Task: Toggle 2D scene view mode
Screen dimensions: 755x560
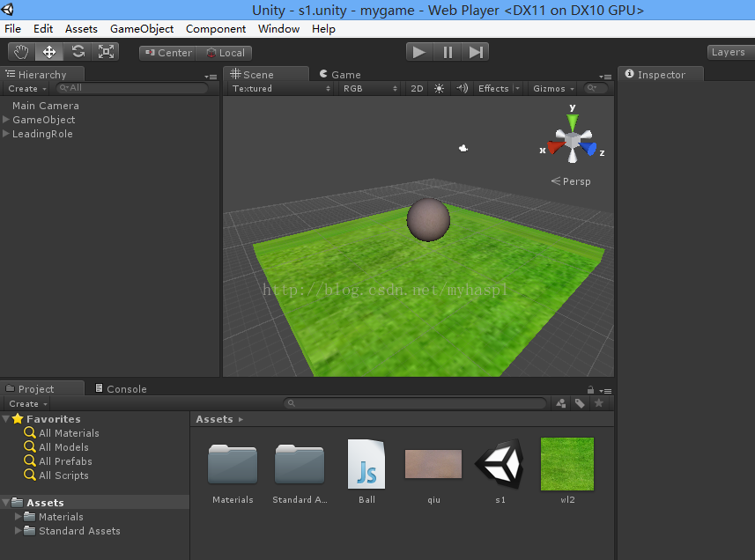Action: (417, 89)
